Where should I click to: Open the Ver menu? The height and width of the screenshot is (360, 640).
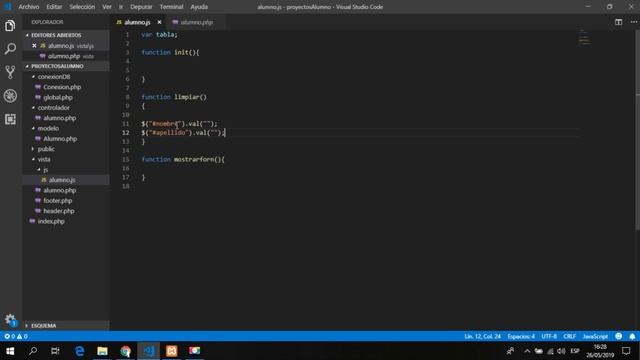107,7
